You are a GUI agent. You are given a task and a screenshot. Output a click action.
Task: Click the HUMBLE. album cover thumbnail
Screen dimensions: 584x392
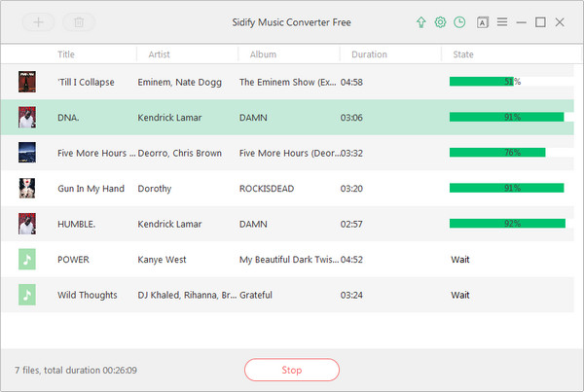(27, 224)
